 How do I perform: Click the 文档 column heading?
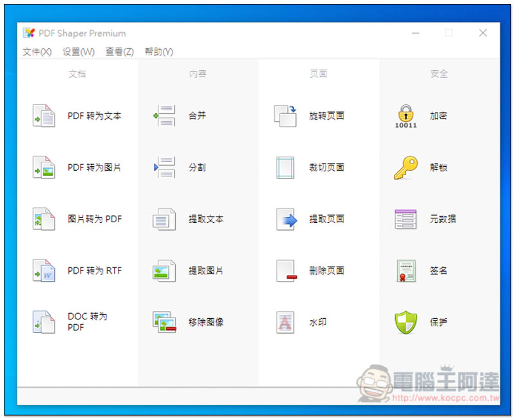[77, 74]
